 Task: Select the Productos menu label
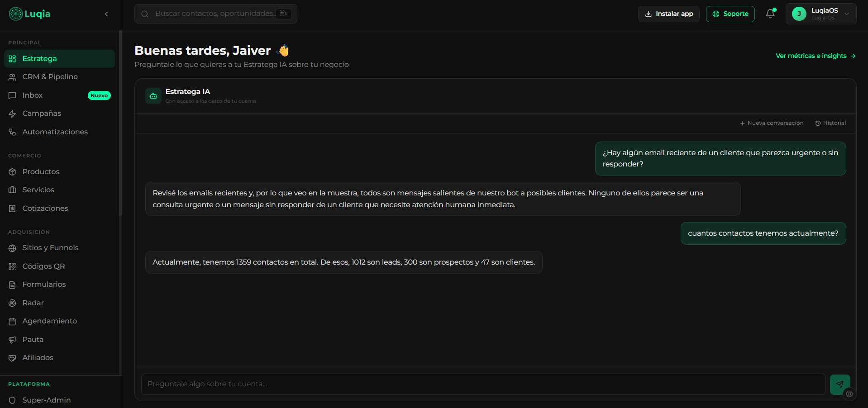tap(41, 172)
